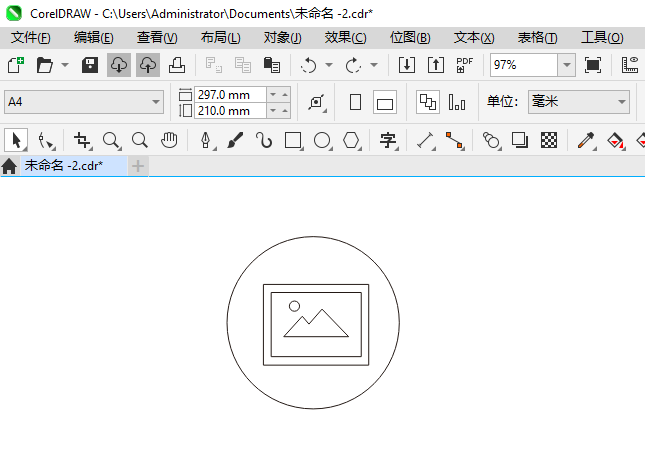Toggle full-screen preview icon

click(592, 65)
